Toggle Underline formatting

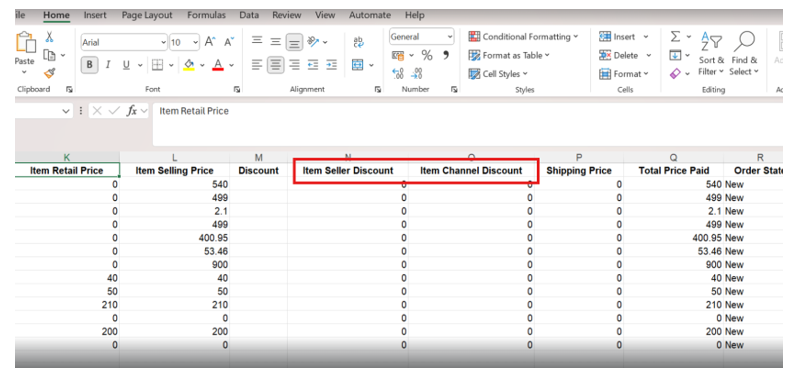tap(126, 65)
